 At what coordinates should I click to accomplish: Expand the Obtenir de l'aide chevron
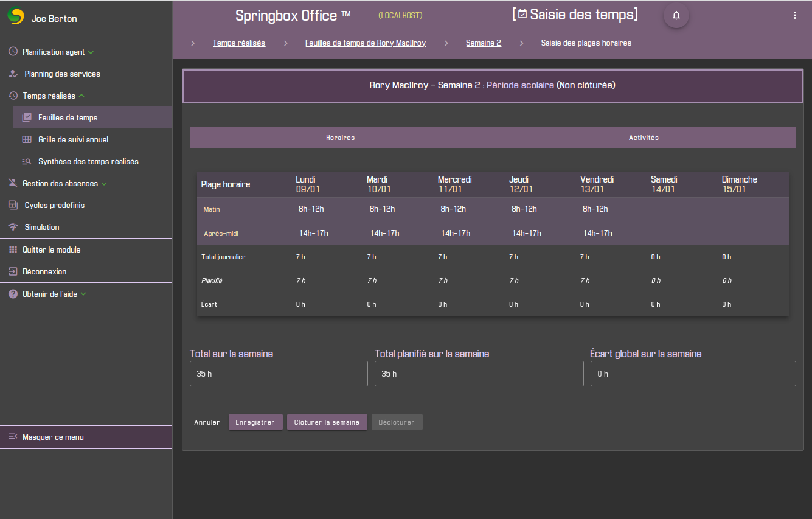pos(83,294)
